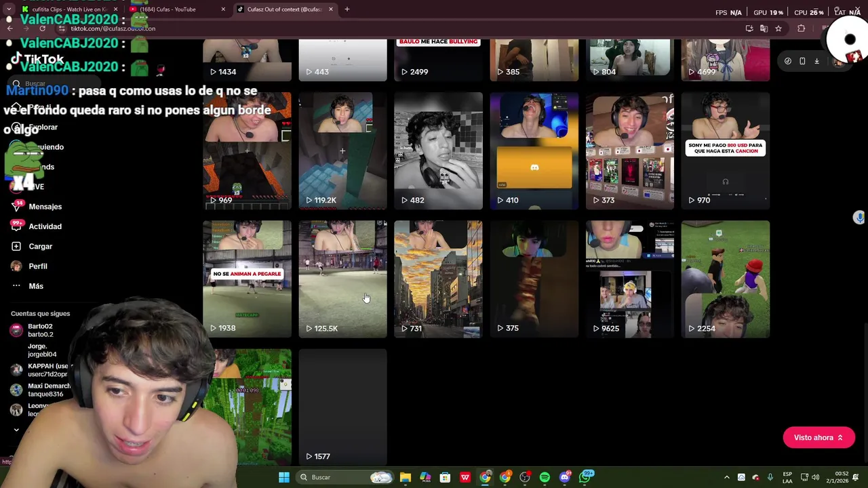The image size is (868, 488).
Task: Click the Visto ahora button
Action: pos(818,438)
